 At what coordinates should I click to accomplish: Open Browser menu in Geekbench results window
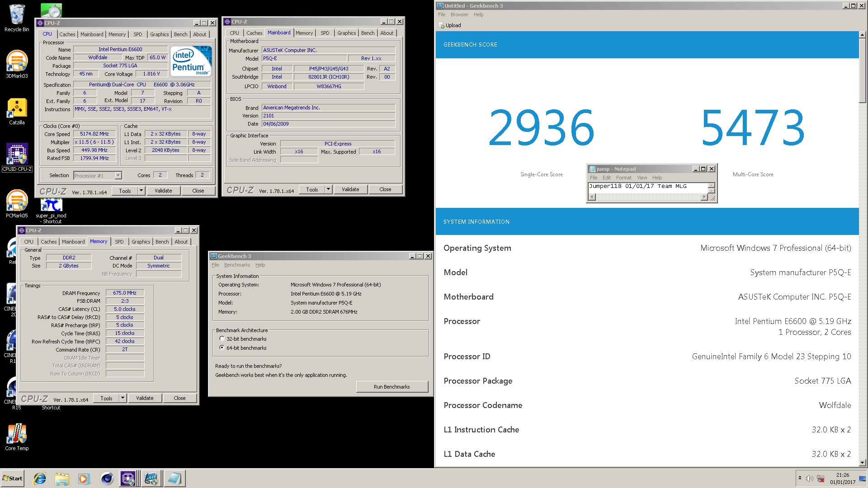tap(459, 14)
